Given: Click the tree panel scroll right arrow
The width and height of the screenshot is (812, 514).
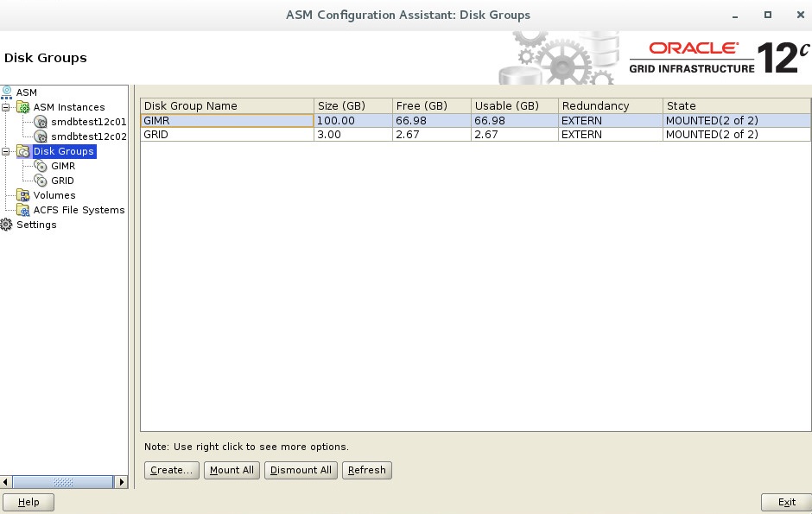Looking at the screenshot, I should [121, 482].
